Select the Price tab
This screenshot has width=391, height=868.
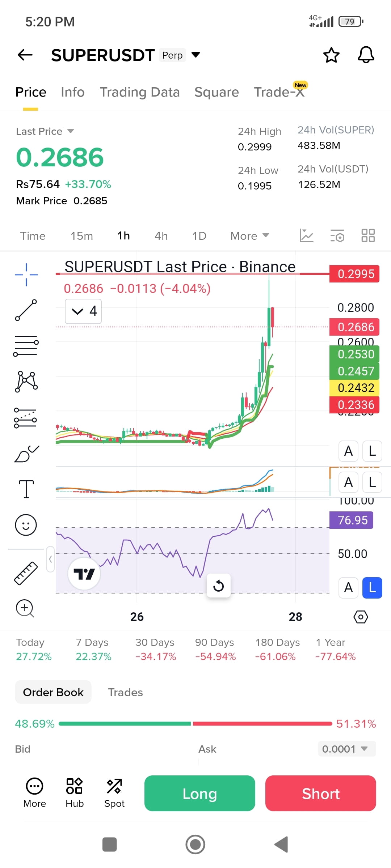(x=31, y=92)
